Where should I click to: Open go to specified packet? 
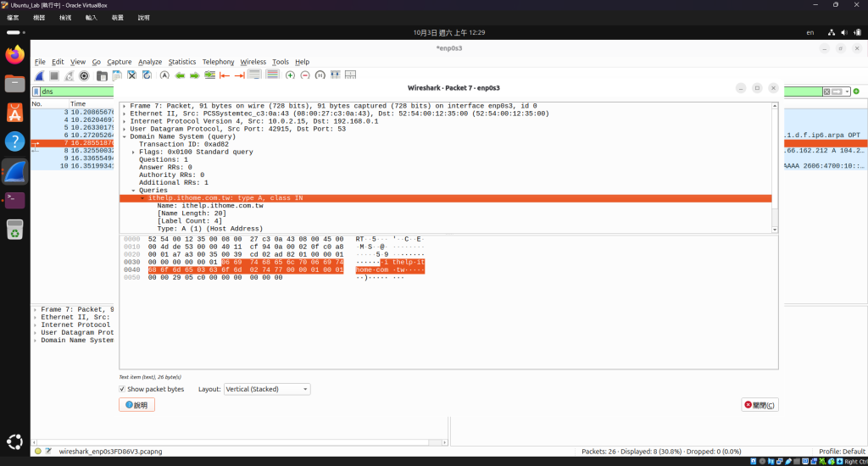click(210, 75)
